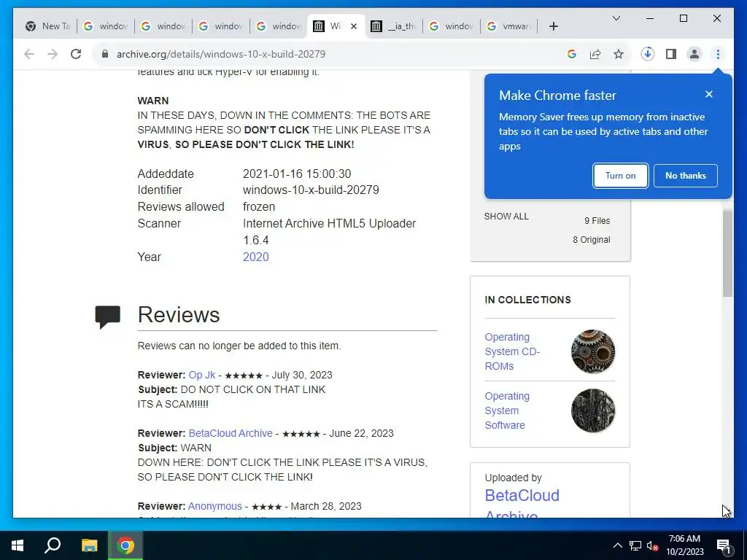Viewport: 747px width, 560px height.
Task: Show hidden system tray icons
Action: (617, 545)
